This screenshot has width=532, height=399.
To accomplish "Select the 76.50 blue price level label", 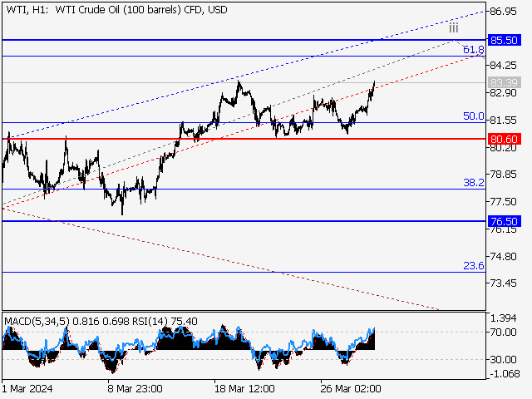I will (x=505, y=222).
